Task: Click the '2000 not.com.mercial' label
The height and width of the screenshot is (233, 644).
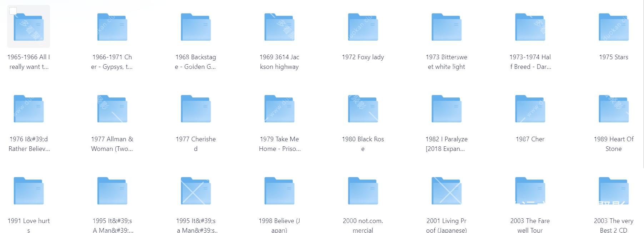Action: 363,225
